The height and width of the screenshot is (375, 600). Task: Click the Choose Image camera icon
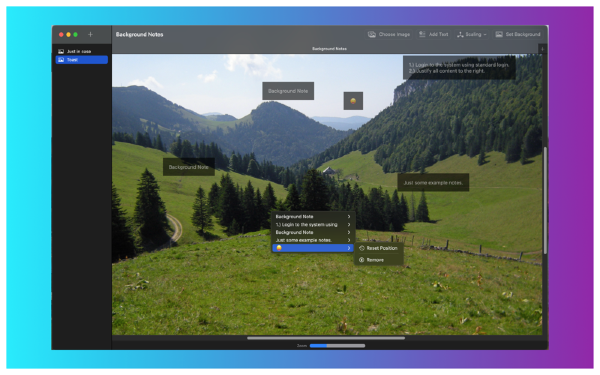point(372,34)
